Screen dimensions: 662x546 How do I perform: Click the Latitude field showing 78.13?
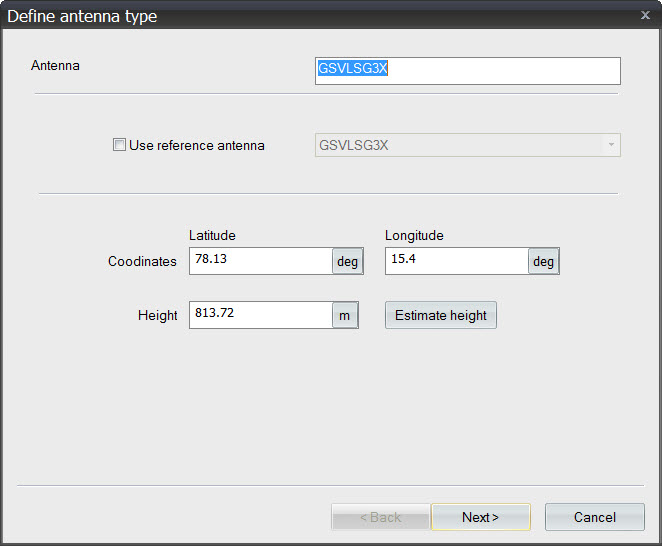tap(260, 261)
